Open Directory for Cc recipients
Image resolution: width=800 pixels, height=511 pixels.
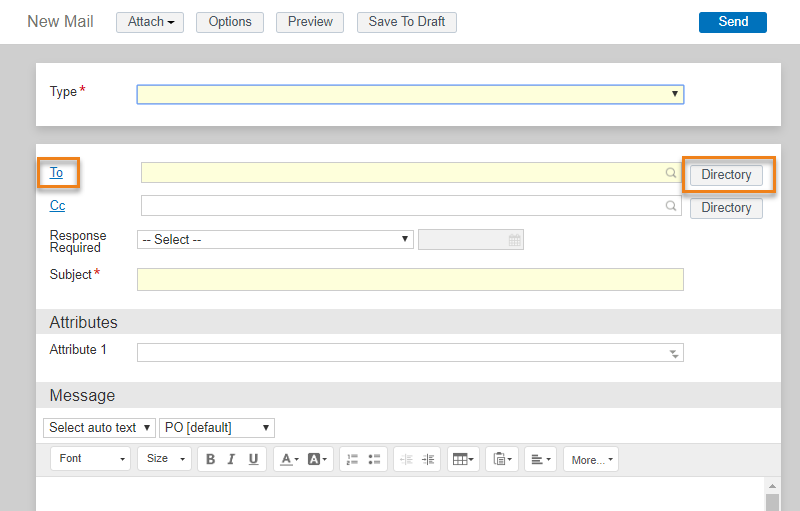click(x=726, y=208)
